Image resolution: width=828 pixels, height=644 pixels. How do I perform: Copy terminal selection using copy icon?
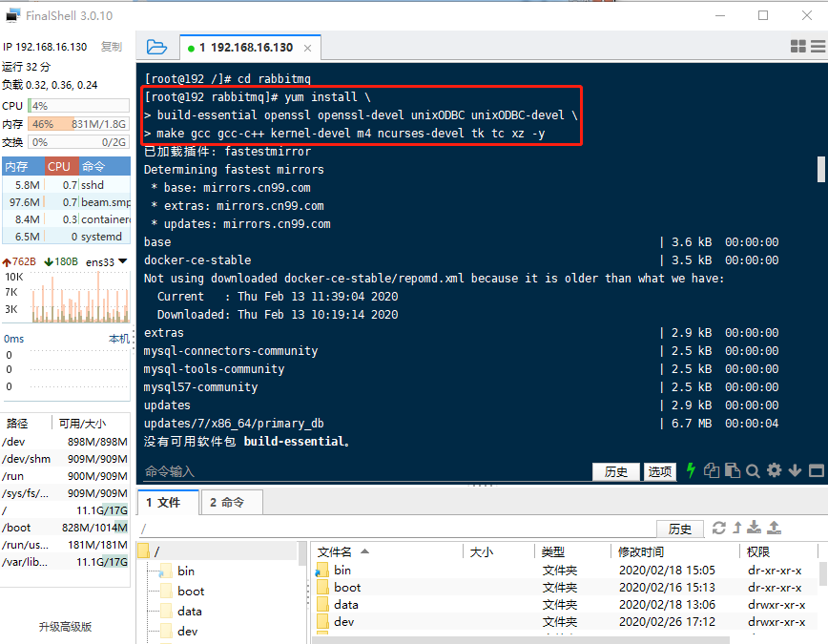tap(712, 470)
